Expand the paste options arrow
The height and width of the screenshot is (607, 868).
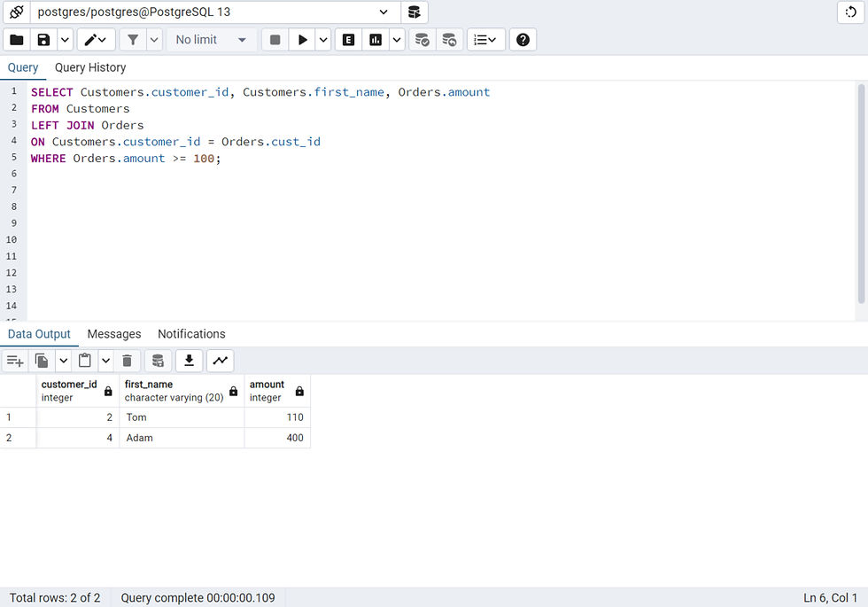[105, 362]
